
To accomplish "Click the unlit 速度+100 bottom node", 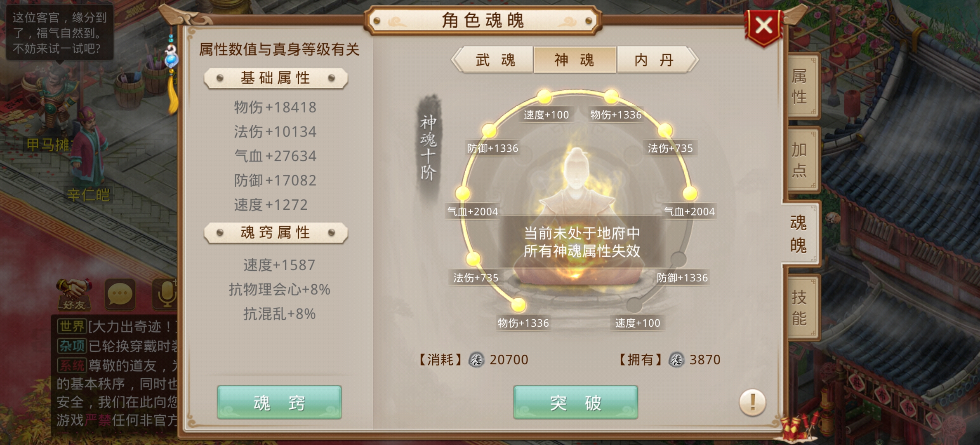I will click(x=634, y=305).
